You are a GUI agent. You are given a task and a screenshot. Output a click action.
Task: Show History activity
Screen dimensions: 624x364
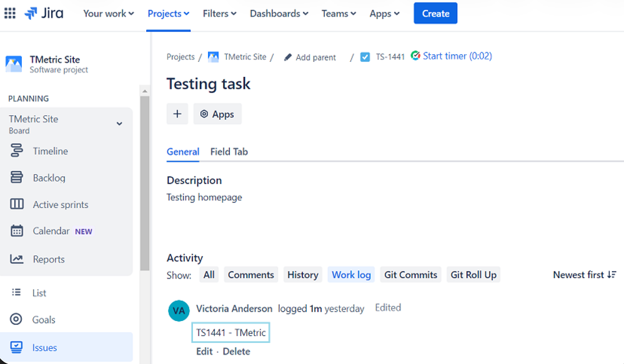click(303, 275)
